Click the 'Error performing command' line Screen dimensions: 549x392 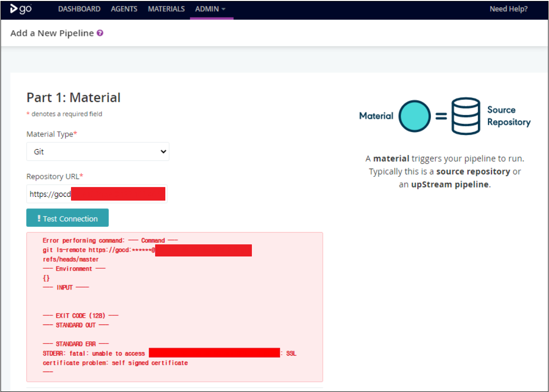110,240
